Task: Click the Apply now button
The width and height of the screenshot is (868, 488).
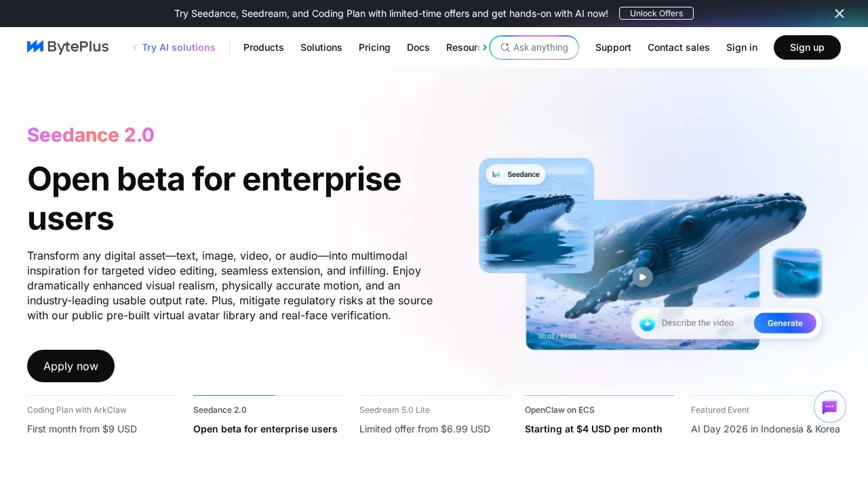Action: pos(71,366)
